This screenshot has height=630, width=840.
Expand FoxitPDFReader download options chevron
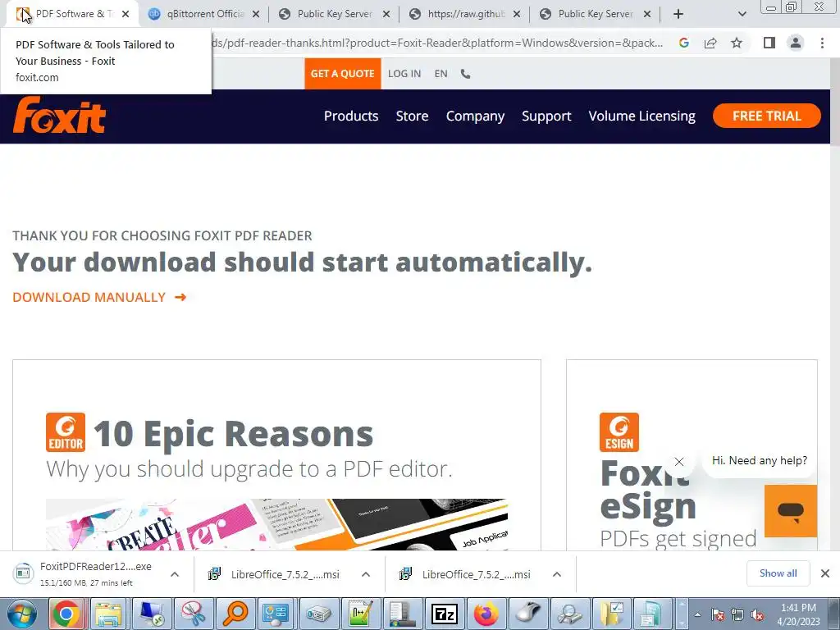tap(175, 574)
